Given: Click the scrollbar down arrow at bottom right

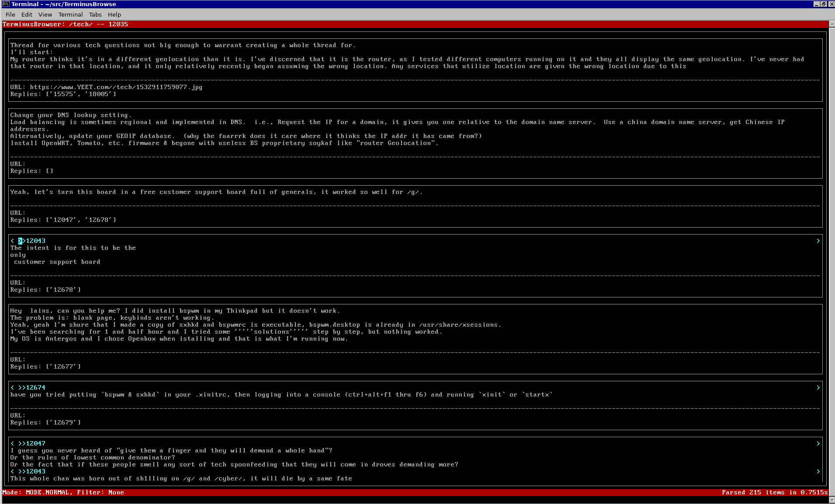Looking at the screenshot, I should pos(832,501).
